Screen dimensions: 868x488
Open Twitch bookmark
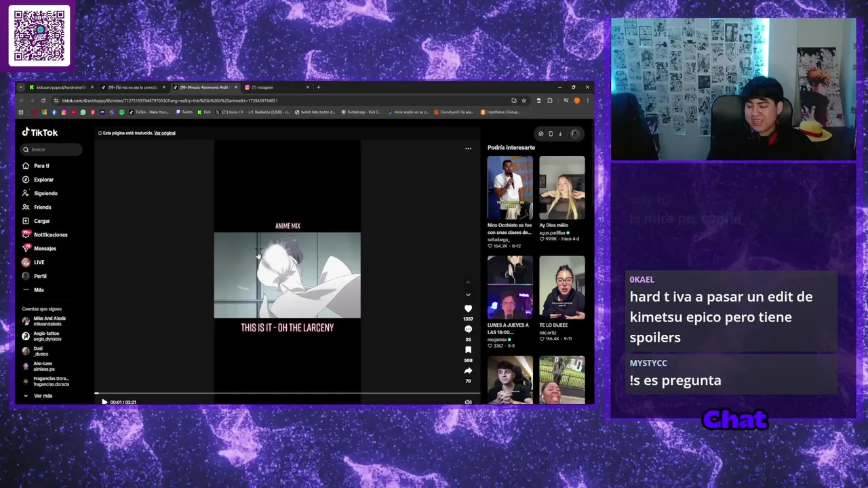(184, 112)
